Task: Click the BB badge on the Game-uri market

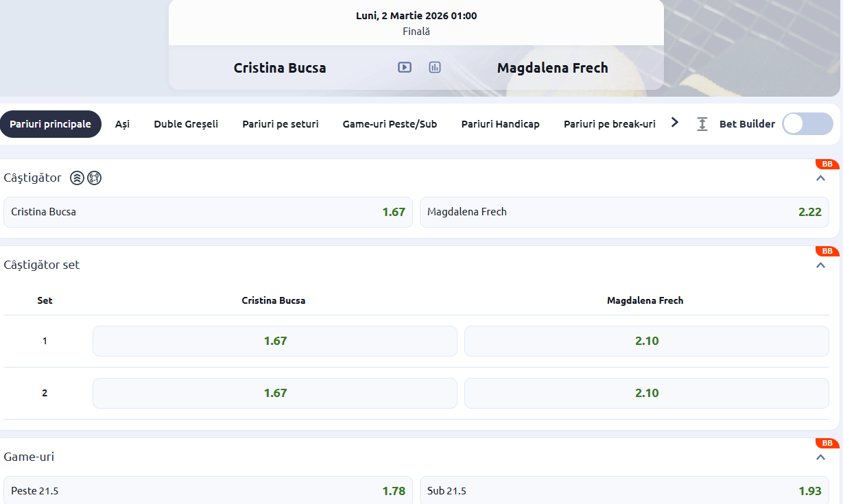Action: coord(827,443)
